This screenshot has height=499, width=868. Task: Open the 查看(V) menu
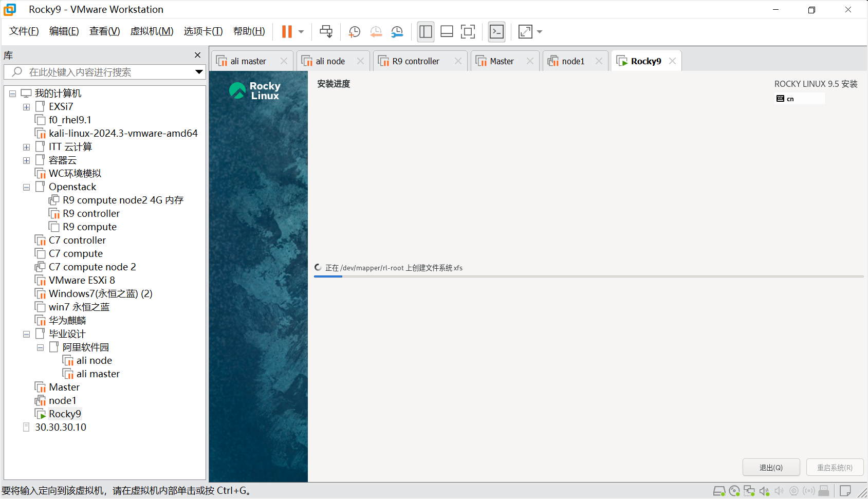[105, 31]
